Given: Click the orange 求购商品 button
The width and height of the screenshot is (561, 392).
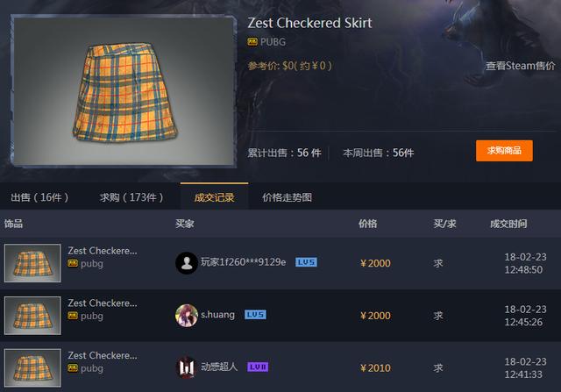Looking at the screenshot, I should pyautogui.click(x=504, y=151).
